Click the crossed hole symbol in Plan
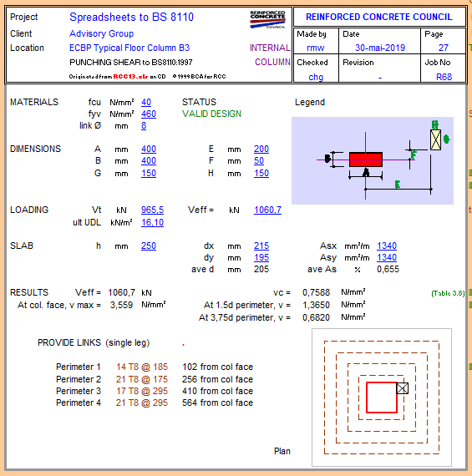Screen dimensions: 472x476 (x=402, y=388)
